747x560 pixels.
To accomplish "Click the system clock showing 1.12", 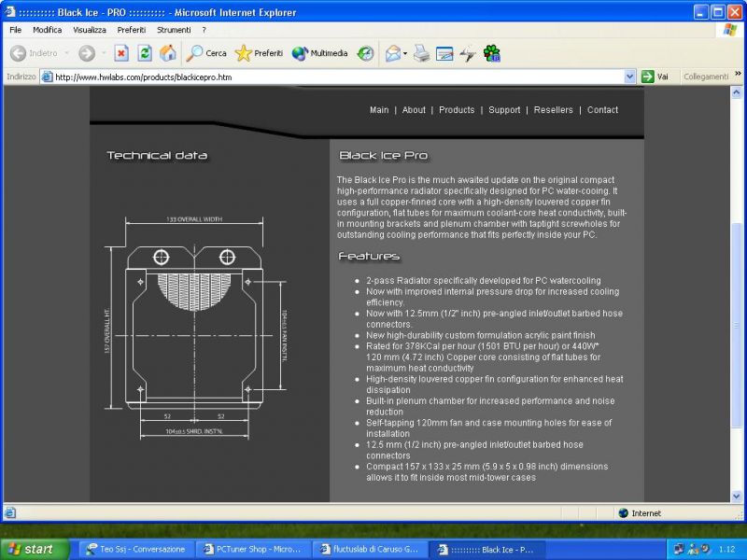I will coord(727,549).
